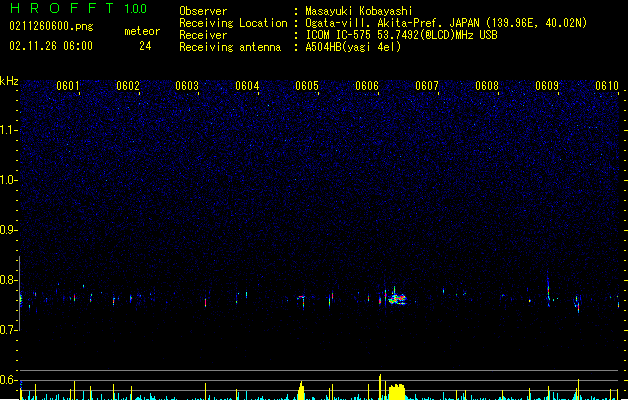Click the 0610 time marker
Viewport: 629px width, 400px height.
tap(607, 86)
